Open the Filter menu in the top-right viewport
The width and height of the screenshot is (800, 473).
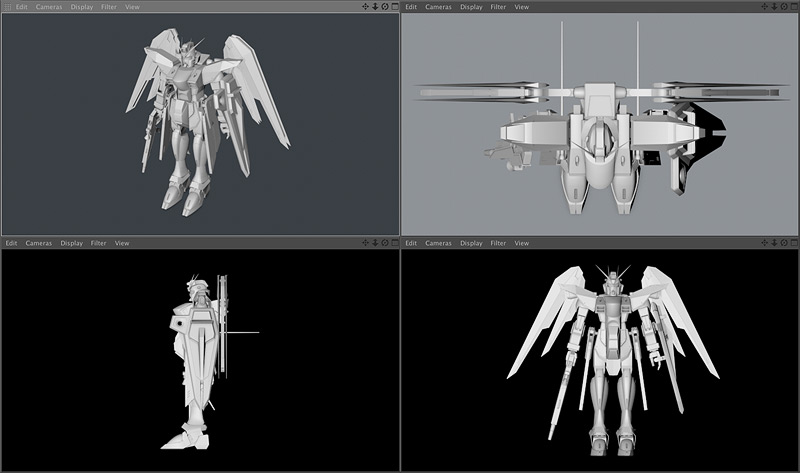click(498, 7)
